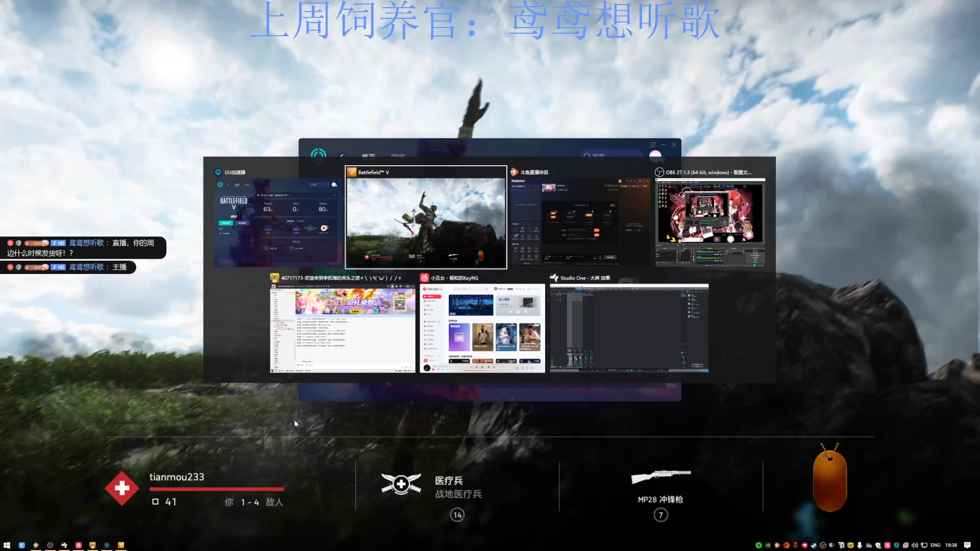
Task: Click the yellow owl tray icon
Action: (850, 545)
